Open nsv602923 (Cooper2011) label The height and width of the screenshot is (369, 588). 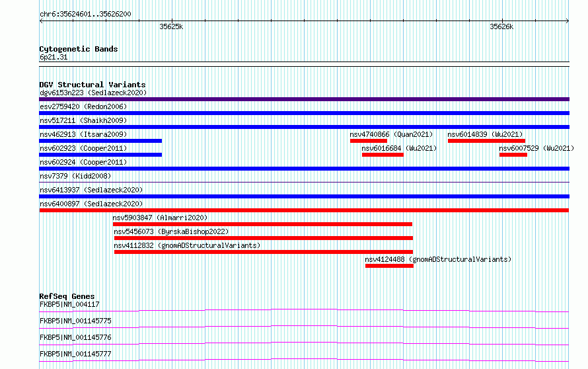[x=83, y=148]
